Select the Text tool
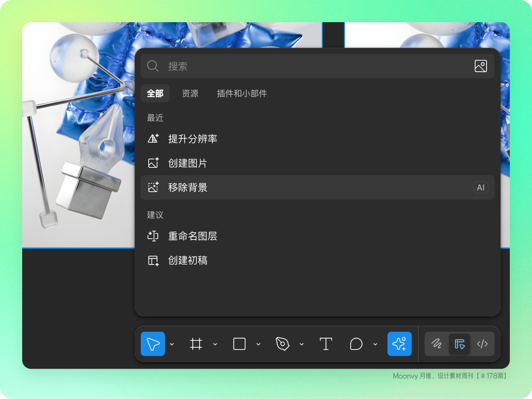This screenshot has height=399, width=532. [326, 344]
